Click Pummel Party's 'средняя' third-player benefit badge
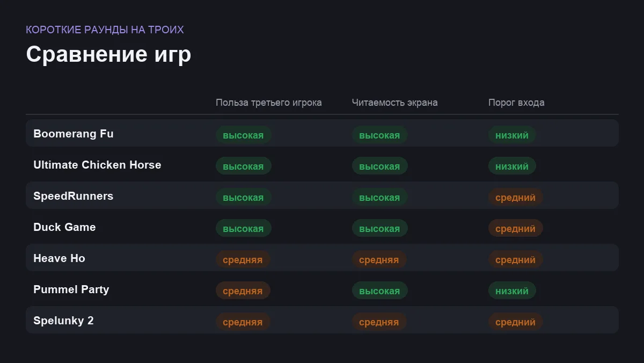The image size is (644, 363). pos(243,291)
